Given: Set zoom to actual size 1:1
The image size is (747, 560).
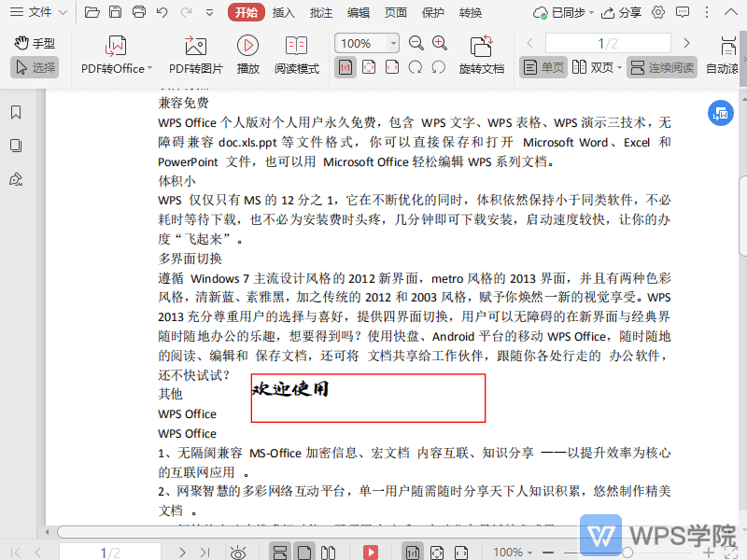Looking at the screenshot, I should 345,67.
